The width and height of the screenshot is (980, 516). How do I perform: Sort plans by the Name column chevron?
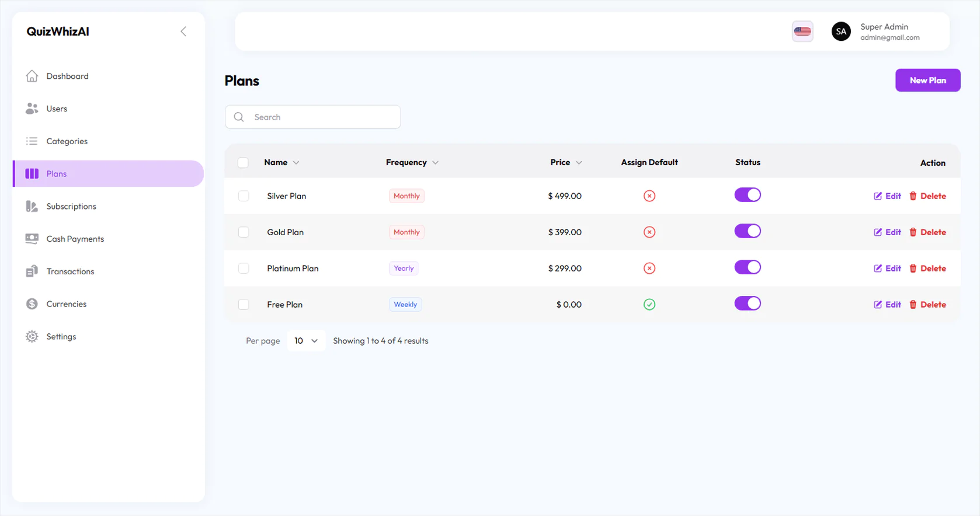(296, 163)
